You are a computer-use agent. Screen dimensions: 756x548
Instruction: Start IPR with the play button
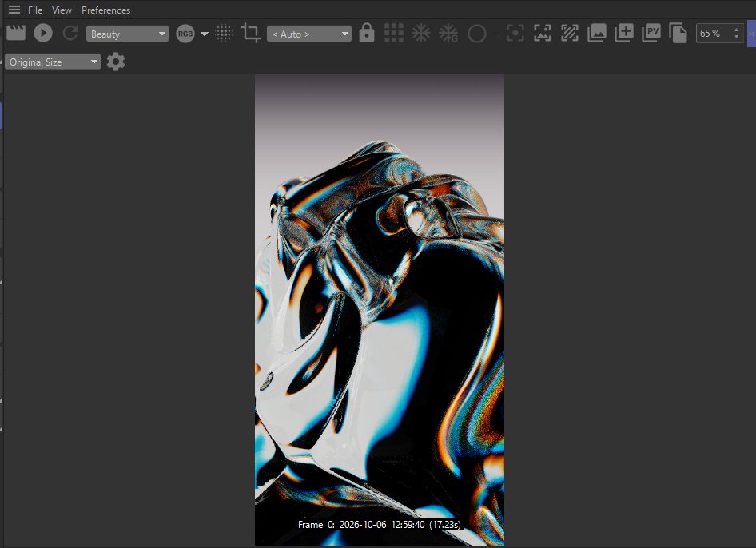43,34
